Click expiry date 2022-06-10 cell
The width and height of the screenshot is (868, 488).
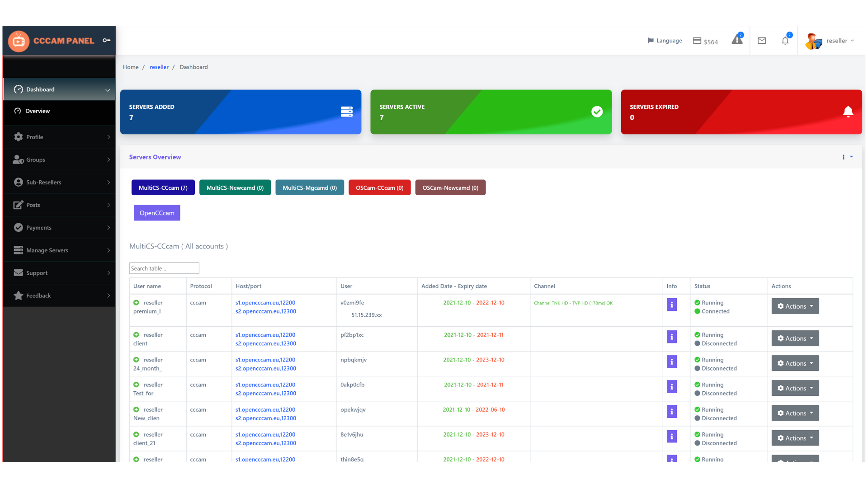click(x=490, y=409)
